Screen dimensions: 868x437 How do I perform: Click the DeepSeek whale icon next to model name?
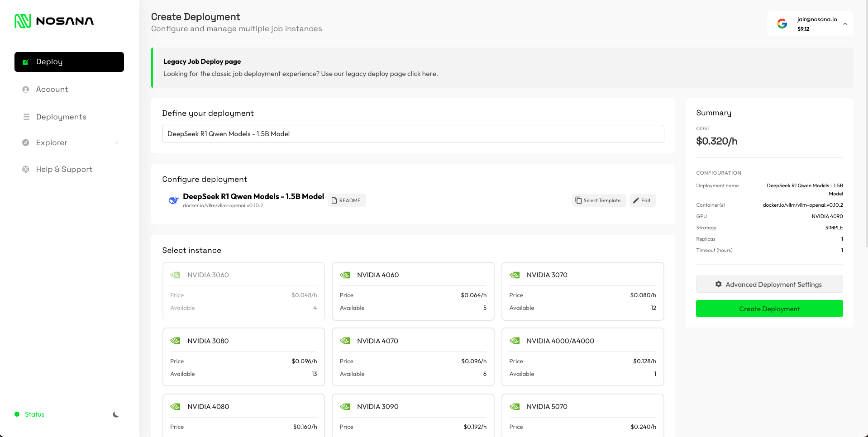click(x=173, y=200)
